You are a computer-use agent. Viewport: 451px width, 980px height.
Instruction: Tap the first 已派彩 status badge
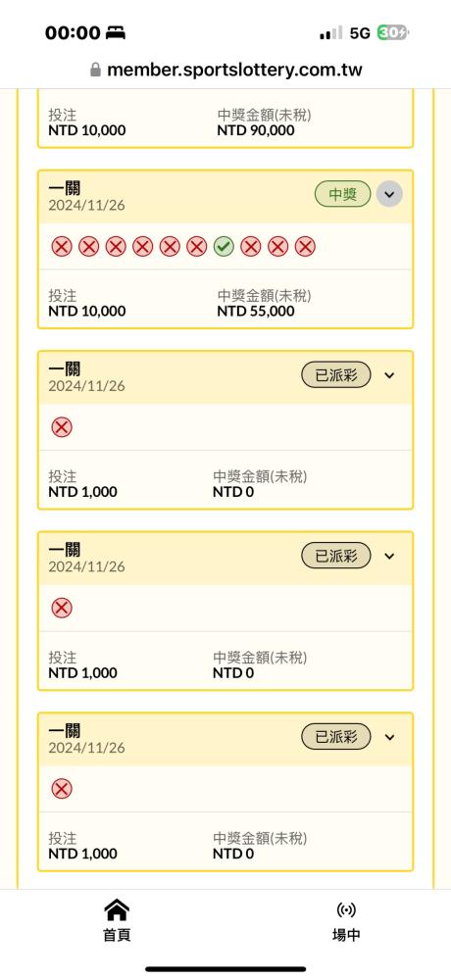coord(336,375)
